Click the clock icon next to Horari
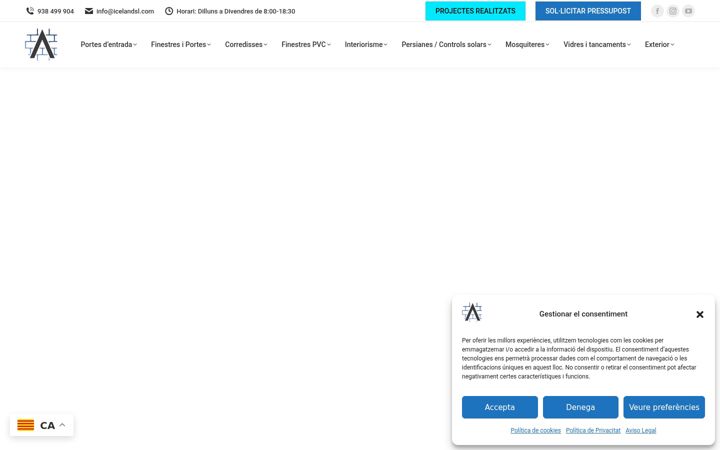The image size is (720, 450). tap(169, 11)
